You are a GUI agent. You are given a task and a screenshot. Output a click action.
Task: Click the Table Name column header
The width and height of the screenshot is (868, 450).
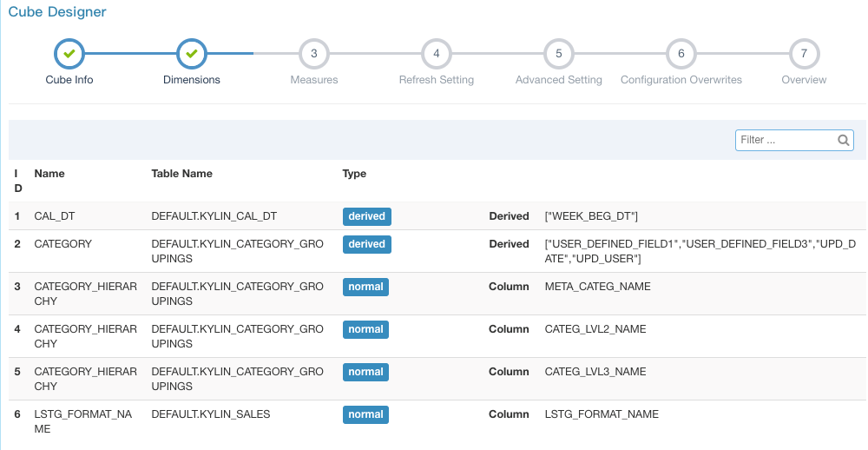pos(181,174)
